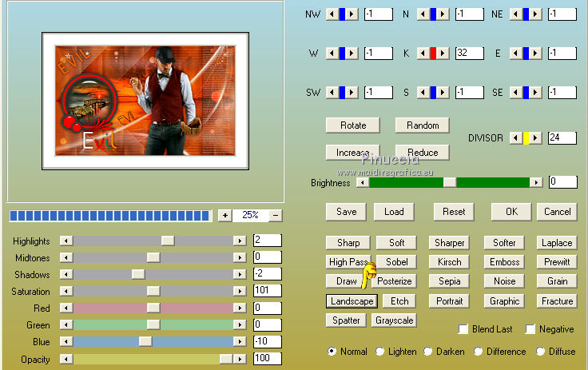Click Highlights slider right arrow
Screen dimensions: 588x370
coord(240,241)
